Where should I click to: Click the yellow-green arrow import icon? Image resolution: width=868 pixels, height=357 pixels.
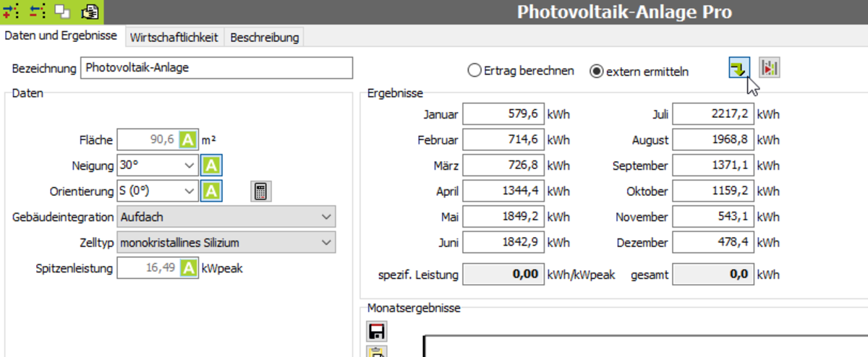(739, 69)
